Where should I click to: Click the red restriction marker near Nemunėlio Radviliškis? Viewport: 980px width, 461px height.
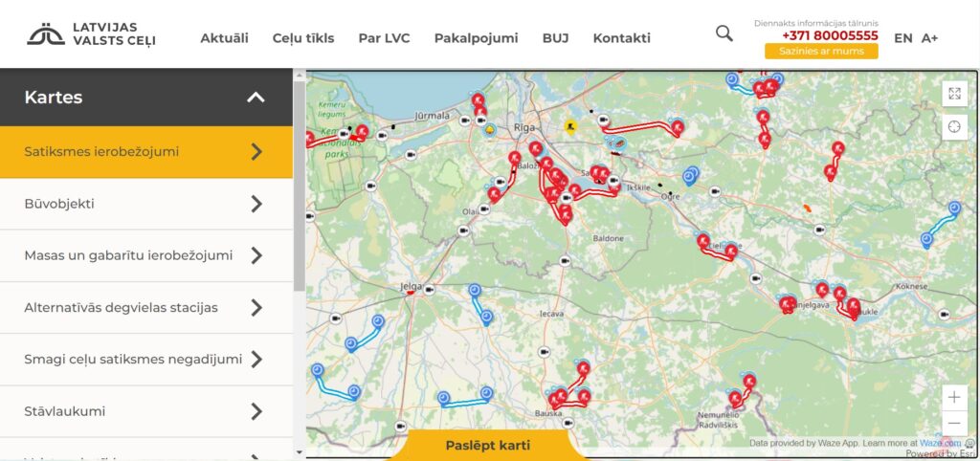pyautogui.click(x=736, y=397)
